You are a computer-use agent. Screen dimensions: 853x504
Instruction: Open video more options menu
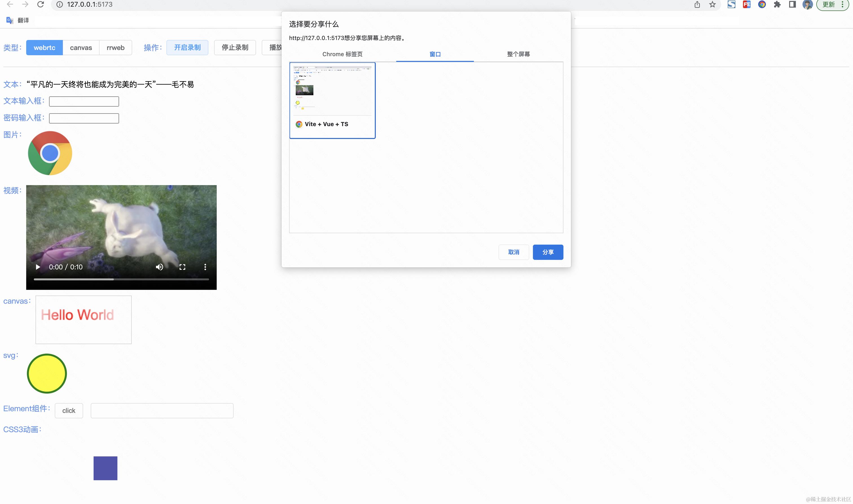click(x=205, y=267)
